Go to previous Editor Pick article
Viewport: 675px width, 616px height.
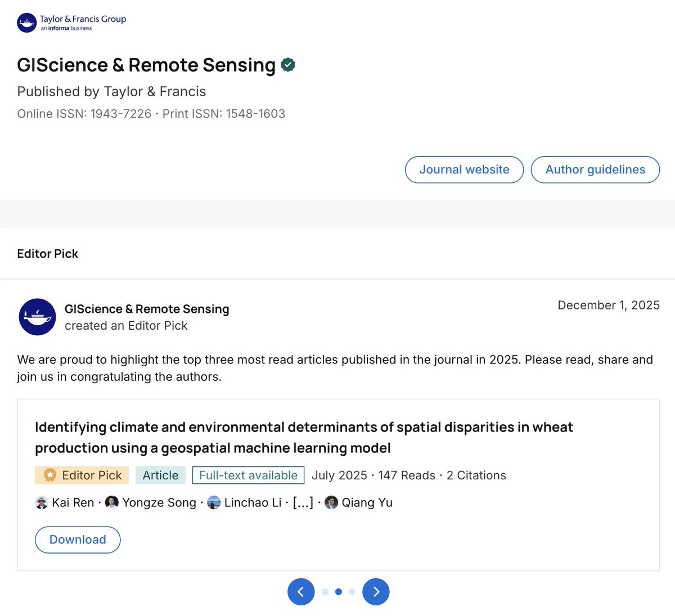tap(301, 592)
